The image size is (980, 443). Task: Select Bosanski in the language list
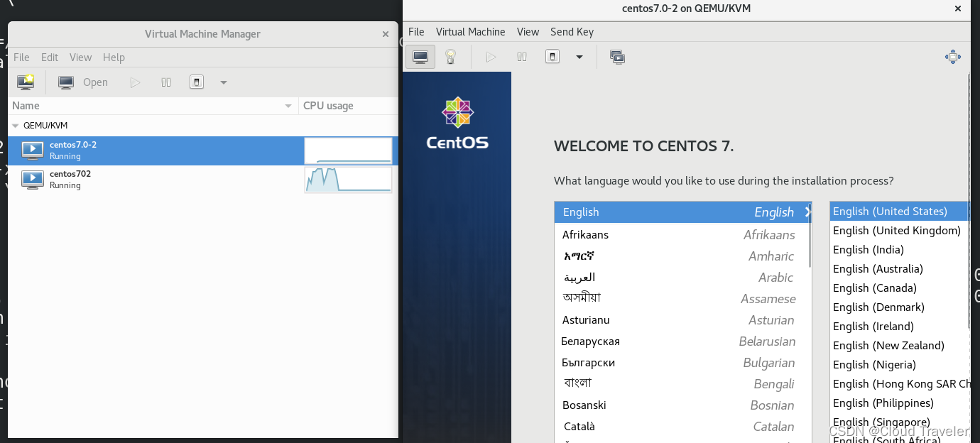pyautogui.click(x=682, y=405)
